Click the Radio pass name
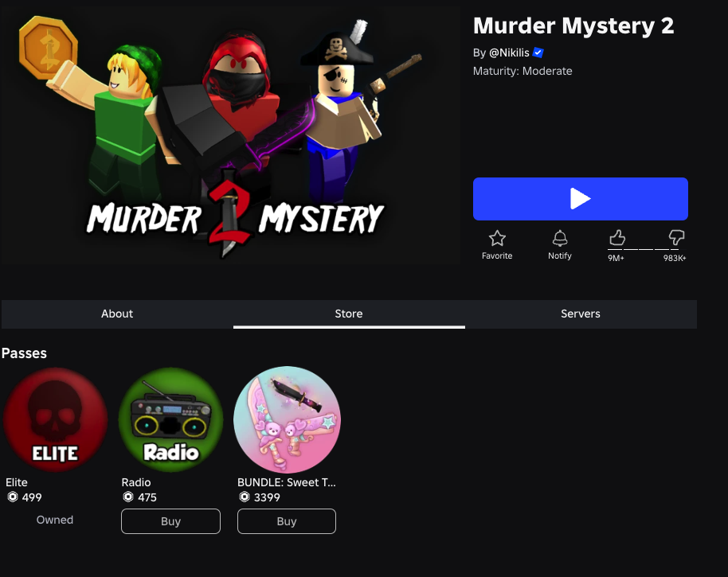 [x=136, y=482]
